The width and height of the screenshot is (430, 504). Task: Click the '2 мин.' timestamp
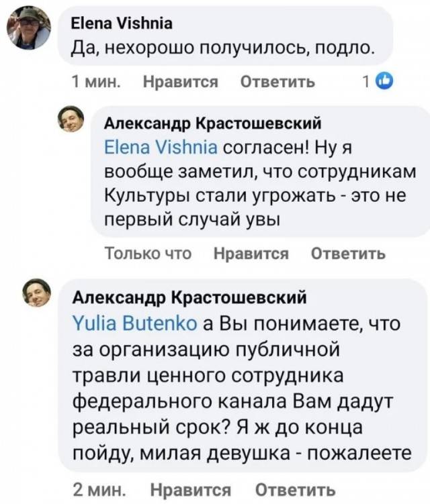click(99, 490)
